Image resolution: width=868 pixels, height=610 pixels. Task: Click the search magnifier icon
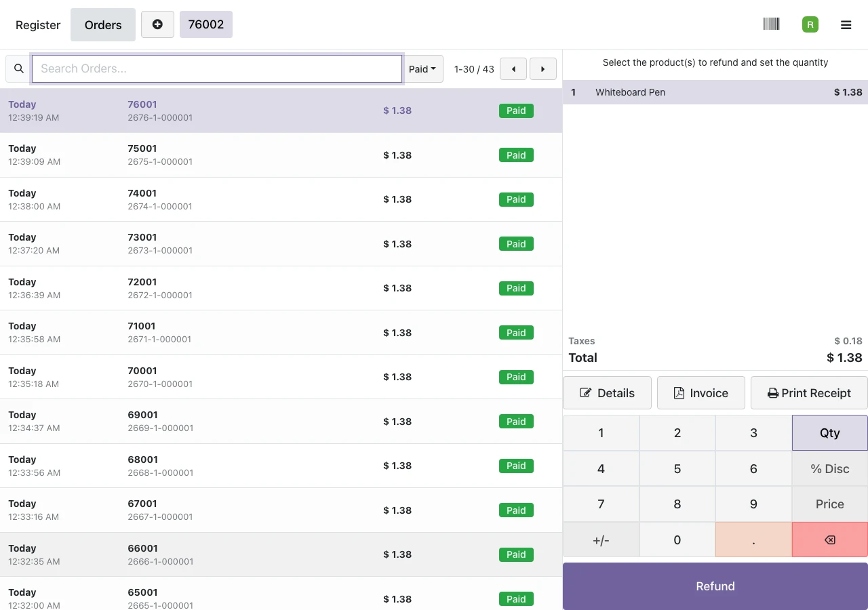pyautogui.click(x=19, y=68)
